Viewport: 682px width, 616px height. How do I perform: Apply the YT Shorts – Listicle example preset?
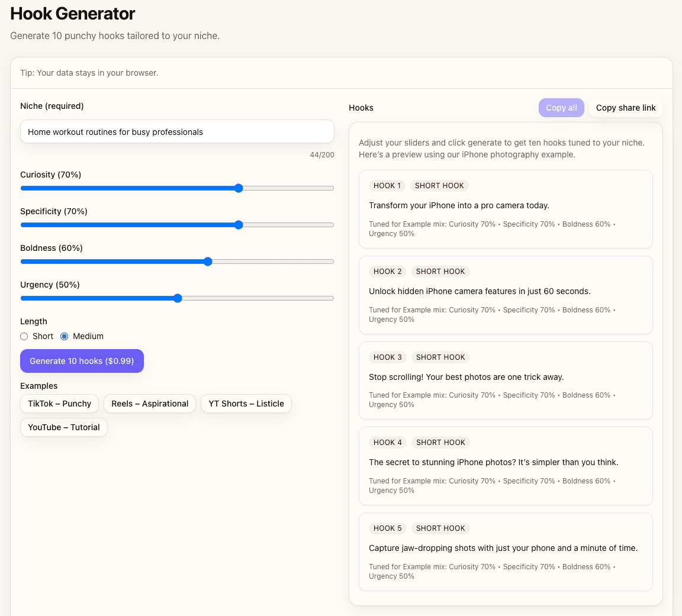(246, 404)
